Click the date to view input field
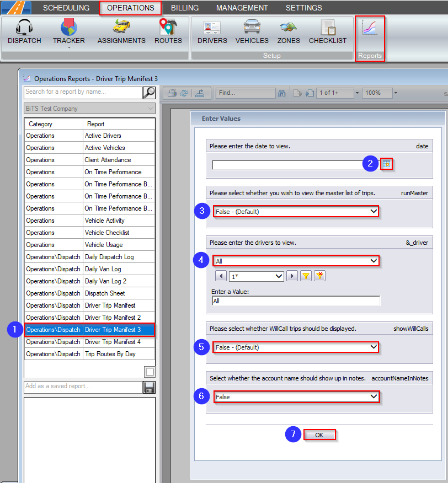The width and height of the screenshot is (448, 483). tap(287, 164)
